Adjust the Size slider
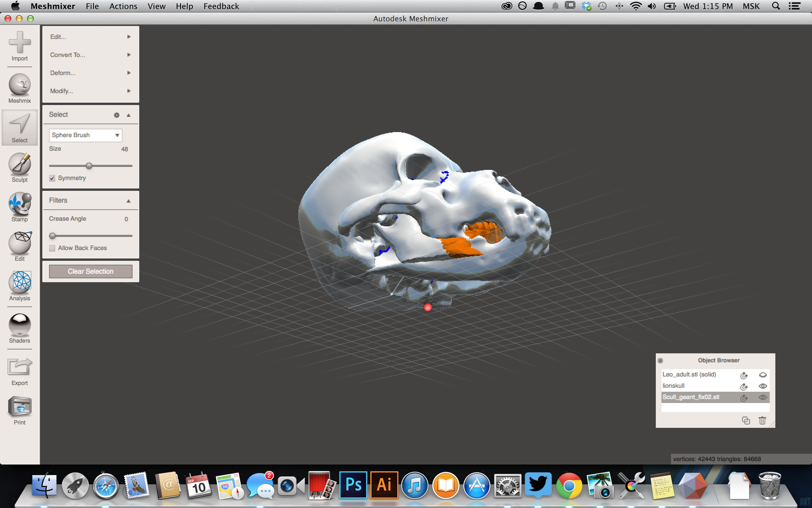The image size is (812, 508). pos(89,166)
